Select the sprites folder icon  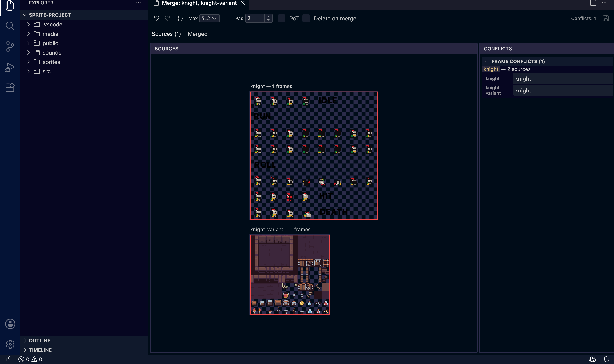[x=36, y=62]
